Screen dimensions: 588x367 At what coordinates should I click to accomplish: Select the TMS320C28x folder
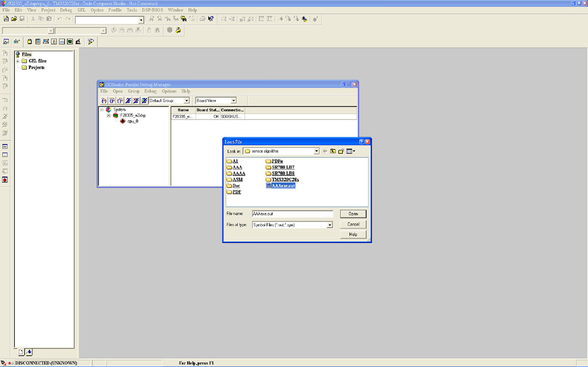[285, 180]
